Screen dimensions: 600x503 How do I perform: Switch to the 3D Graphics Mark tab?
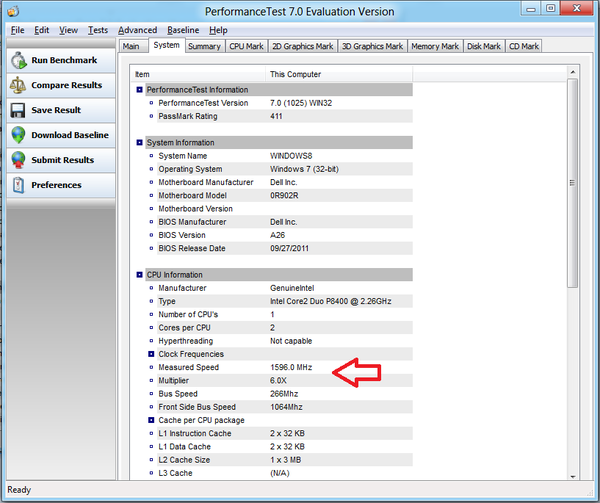pos(372,46)
